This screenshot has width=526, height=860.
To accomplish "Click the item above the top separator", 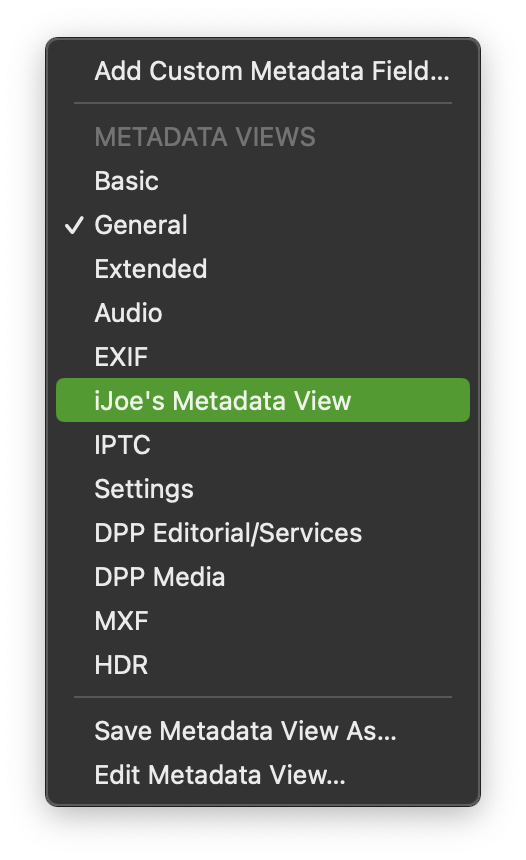I will click(263, 71).
